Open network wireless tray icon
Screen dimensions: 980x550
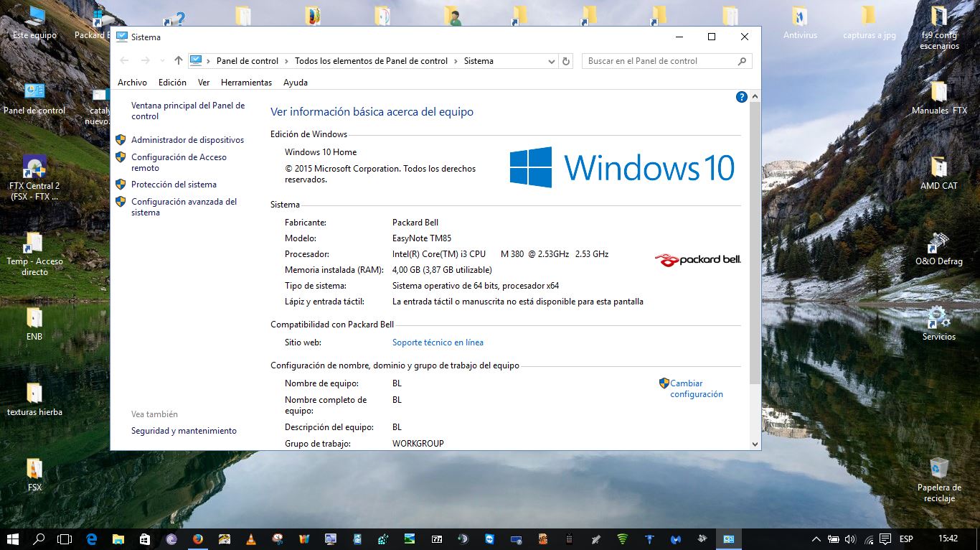pos(868,539)
